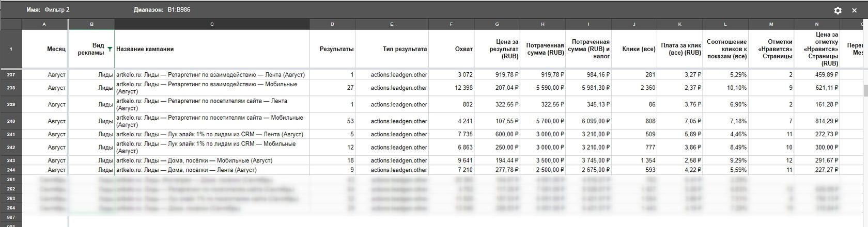Open filter view options gear icon
868x227 pixels.
[838, 10]
